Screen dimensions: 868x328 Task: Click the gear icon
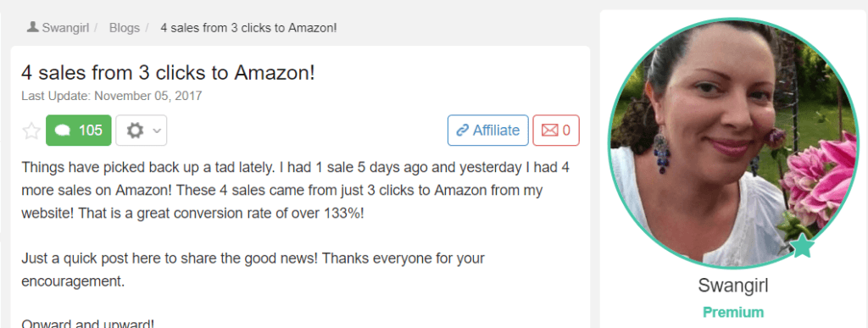coord(135,131)
